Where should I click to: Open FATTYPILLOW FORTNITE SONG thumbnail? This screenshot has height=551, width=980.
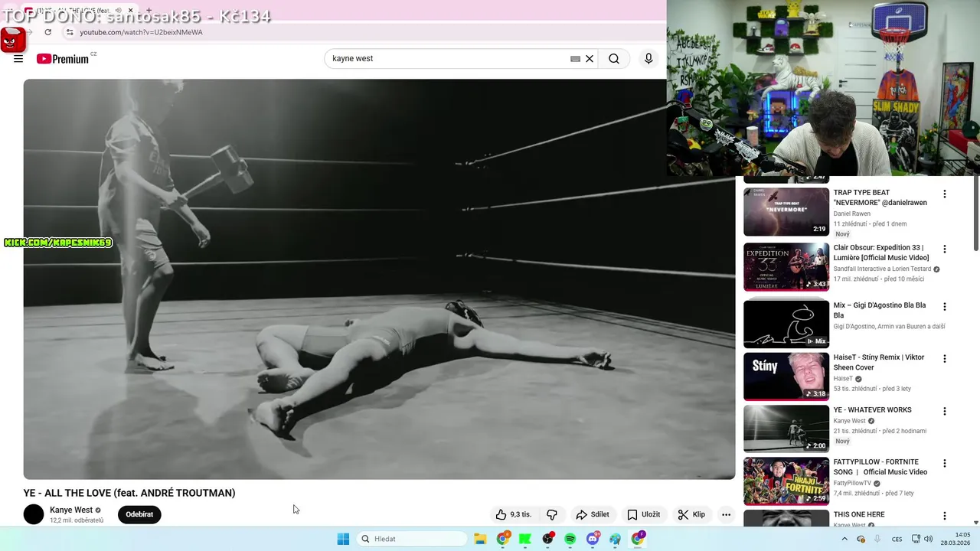click(786, 481)
